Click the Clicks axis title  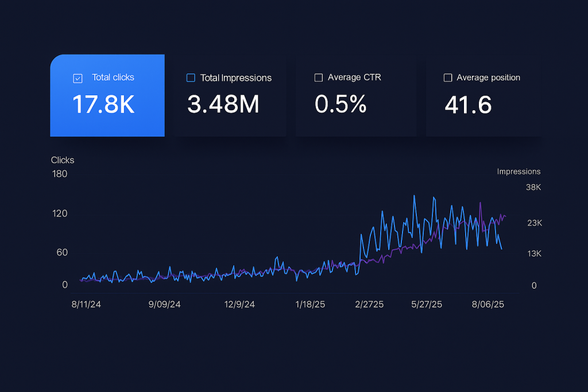click(x=63, y=160)
